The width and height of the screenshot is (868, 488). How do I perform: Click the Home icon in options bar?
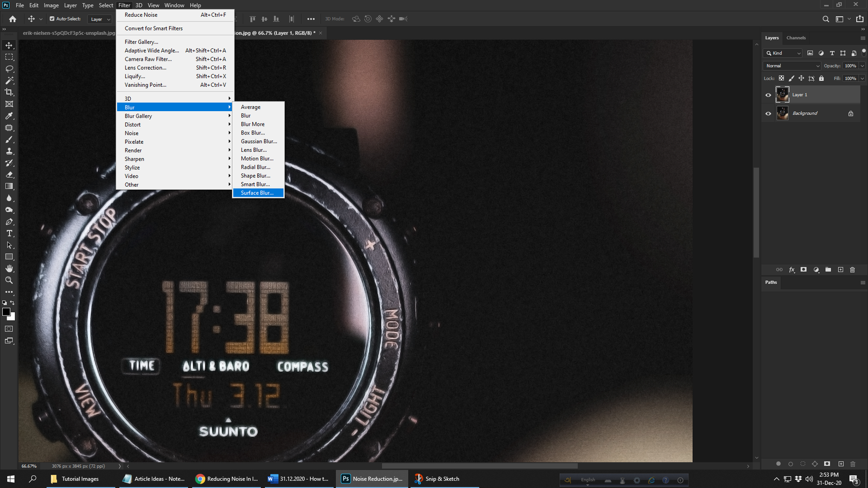tap(12, 19)
